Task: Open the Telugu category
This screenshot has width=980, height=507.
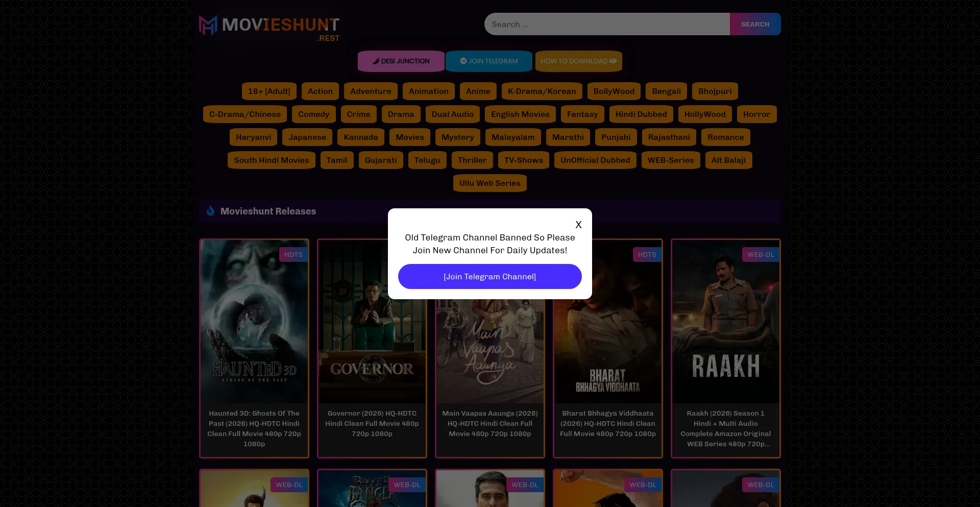Action: (x=427, y=160)
